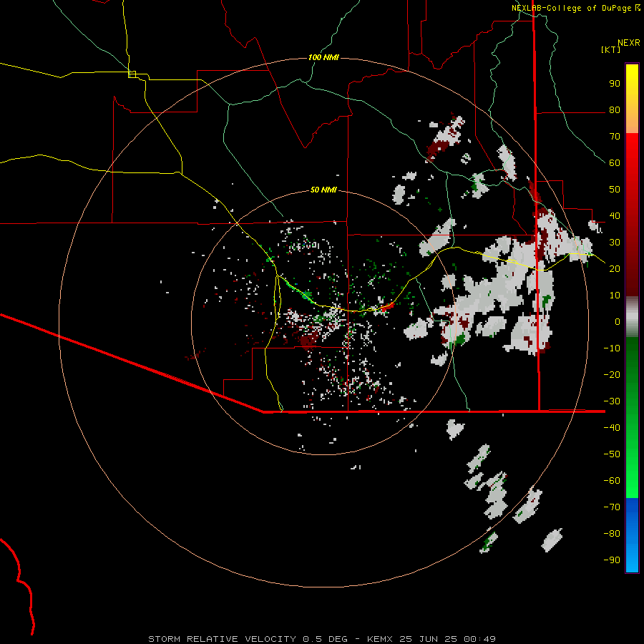Click the 0 value on the velocity scale
Screen dimensions: 644x644
618,321
